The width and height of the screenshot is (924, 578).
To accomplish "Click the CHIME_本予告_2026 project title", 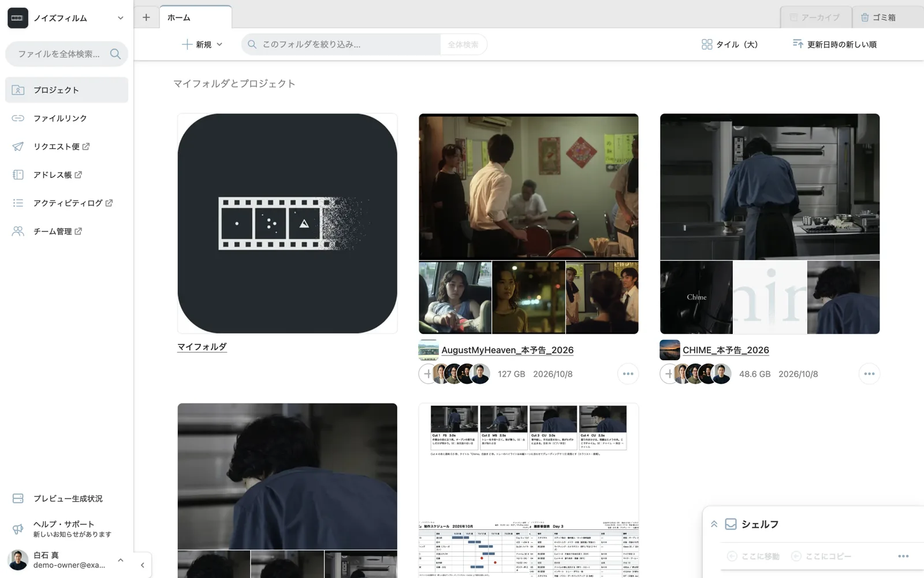I will tap(726, 350).
